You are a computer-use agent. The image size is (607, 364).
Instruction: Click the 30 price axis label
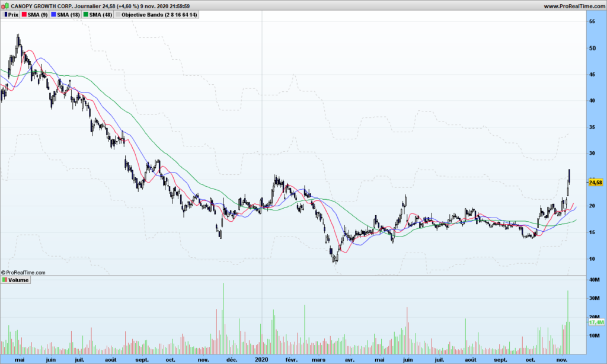(x=592, y=154)
